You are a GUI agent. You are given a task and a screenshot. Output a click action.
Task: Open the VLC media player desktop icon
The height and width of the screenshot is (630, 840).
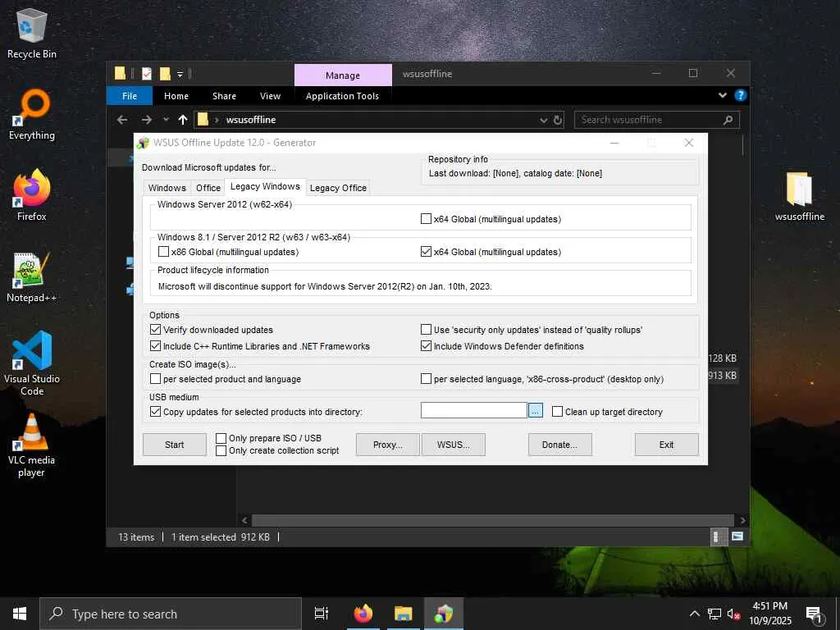(x=32, y=445)
